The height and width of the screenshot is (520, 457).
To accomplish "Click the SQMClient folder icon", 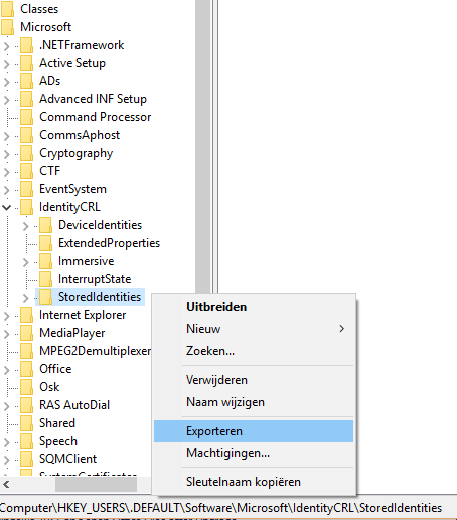I will [x=26, y=459].
